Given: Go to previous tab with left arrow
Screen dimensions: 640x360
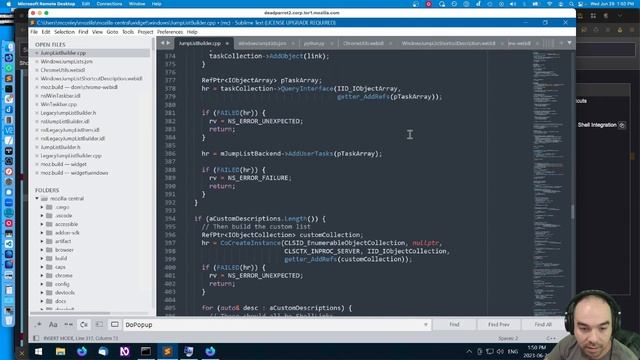Looking at the screenshot, I should click(162, 43).
